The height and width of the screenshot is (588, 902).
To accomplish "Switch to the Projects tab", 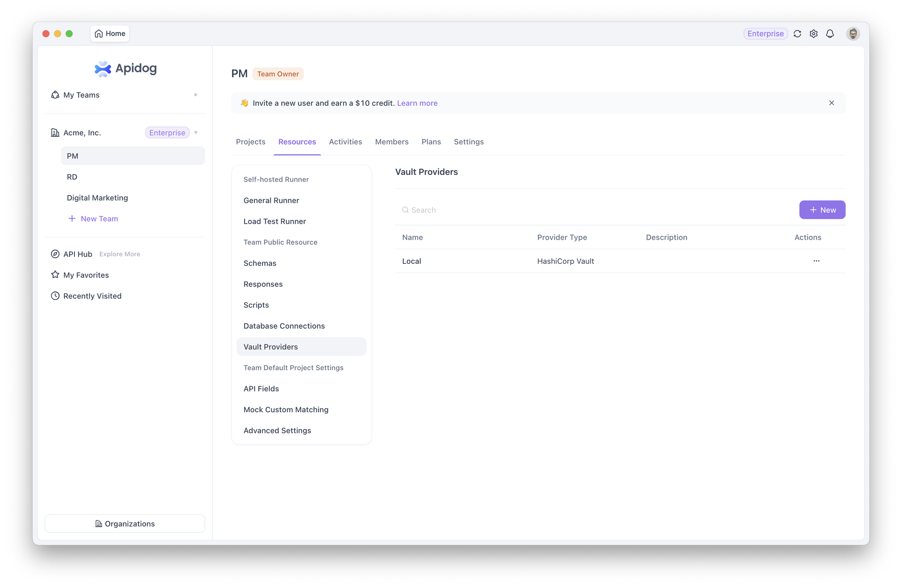I will (x=250, y=142).
